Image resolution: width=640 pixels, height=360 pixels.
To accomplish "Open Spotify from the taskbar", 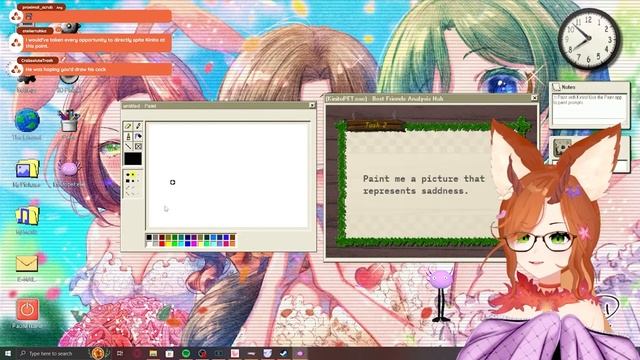I will pyautogui.click(x=186, y=353).
